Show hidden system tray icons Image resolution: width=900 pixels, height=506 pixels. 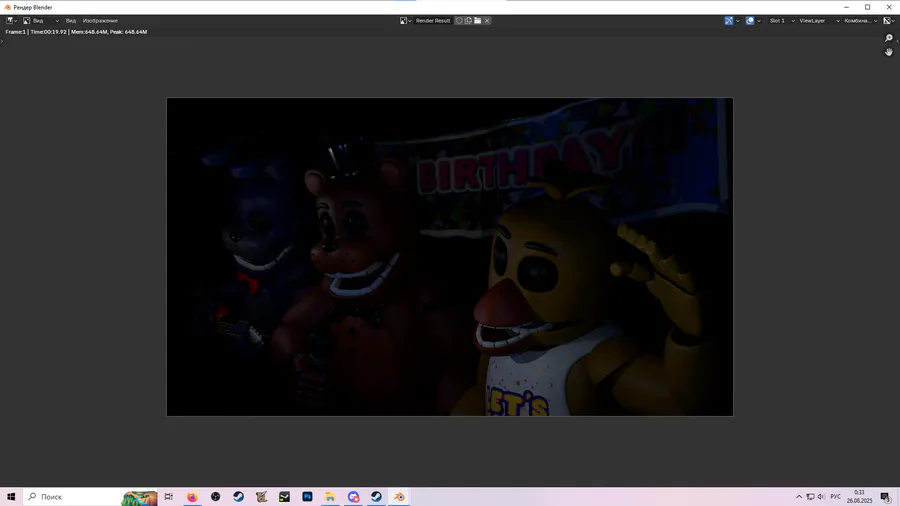click(799, 497)
